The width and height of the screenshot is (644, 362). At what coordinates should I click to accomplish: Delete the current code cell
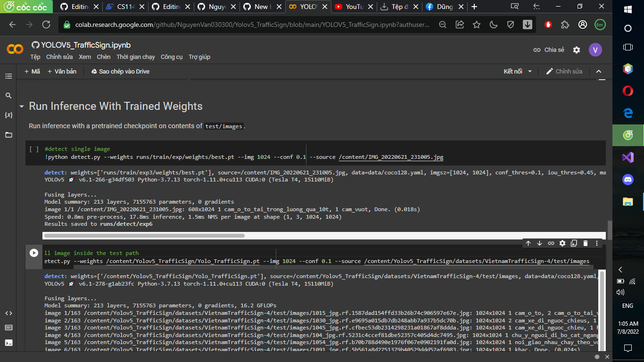point(585,243)
